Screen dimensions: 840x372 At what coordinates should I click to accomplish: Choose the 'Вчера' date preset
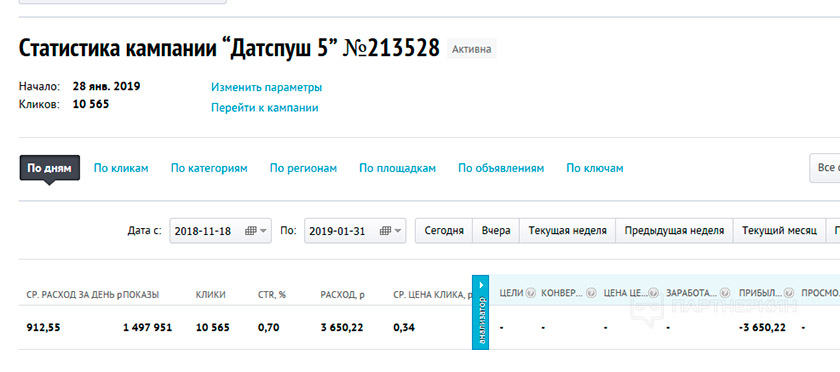[496, 231]
